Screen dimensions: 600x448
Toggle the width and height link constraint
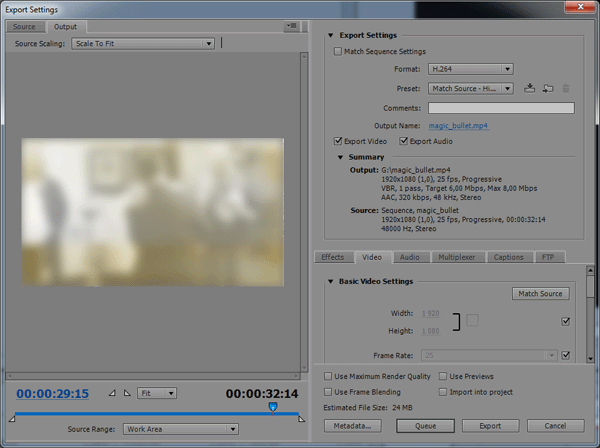(456, 322)
